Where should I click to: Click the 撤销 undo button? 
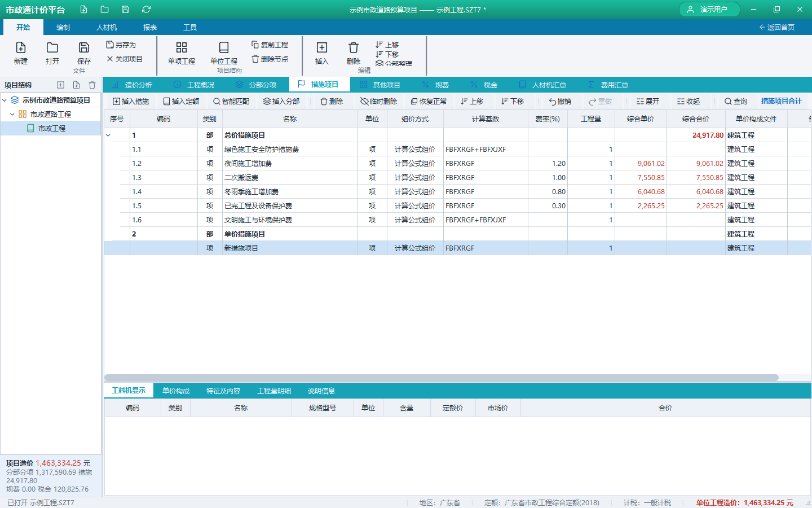(x=560, y=102)
